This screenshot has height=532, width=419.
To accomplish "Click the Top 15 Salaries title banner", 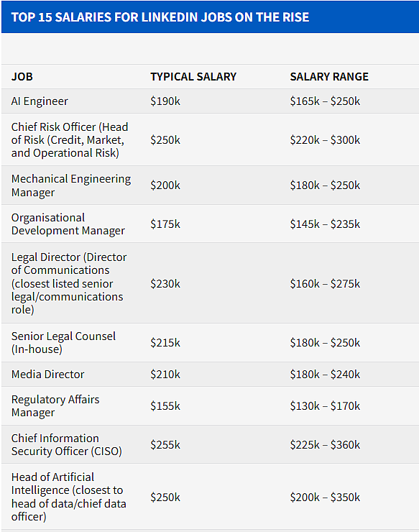I will (210, 17).
